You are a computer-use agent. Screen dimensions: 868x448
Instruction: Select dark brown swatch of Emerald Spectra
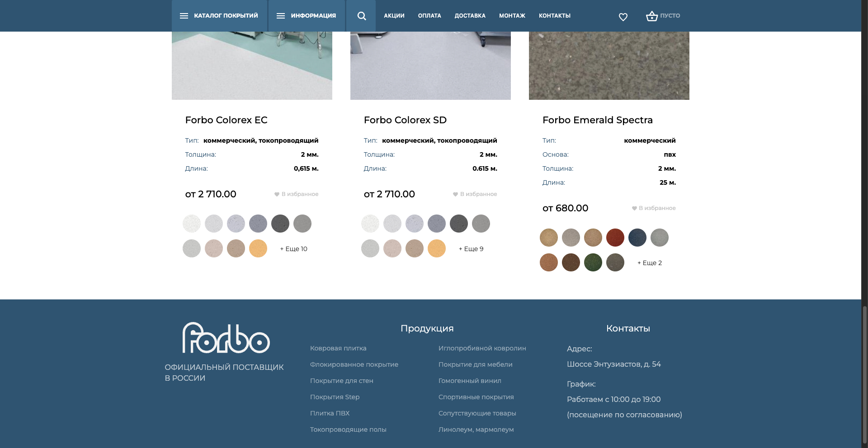[571, 262]
